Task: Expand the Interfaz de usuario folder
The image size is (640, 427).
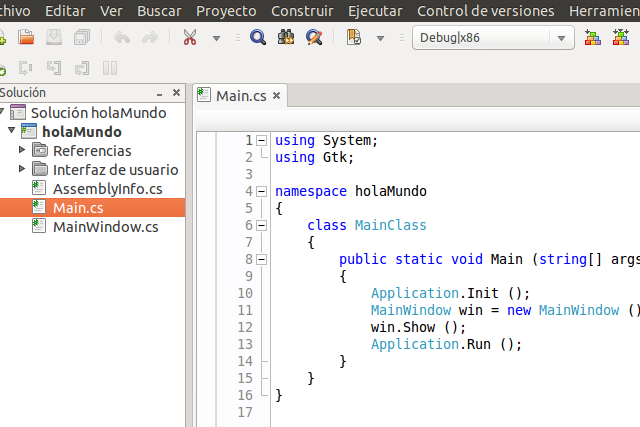Action: click(x=22, y=169)
